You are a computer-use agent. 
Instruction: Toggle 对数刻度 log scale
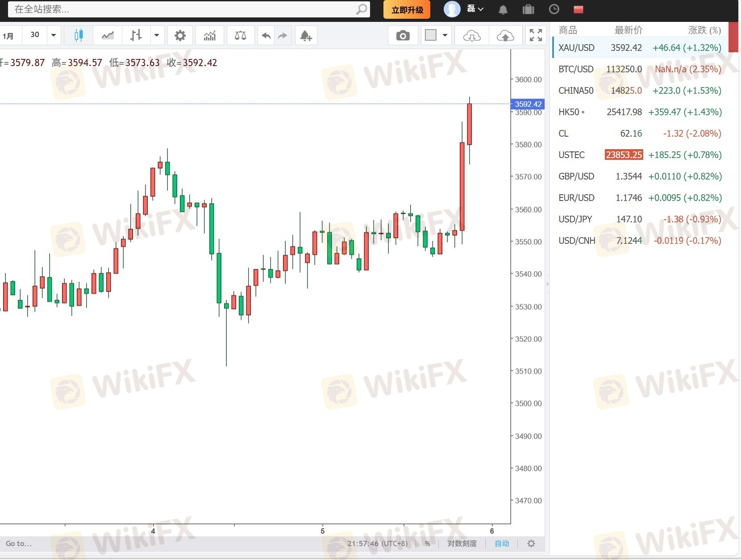pyautogui.click(x=462, y=543)
